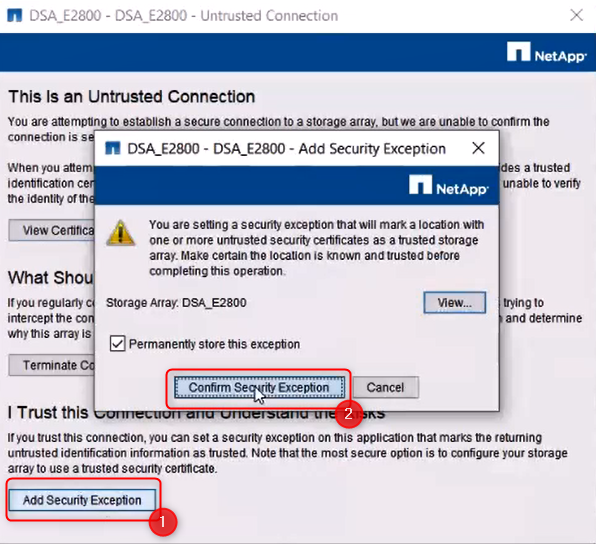Click the Permanently store this exception label
The image size is (596, 544).
(x=214, y=344)
